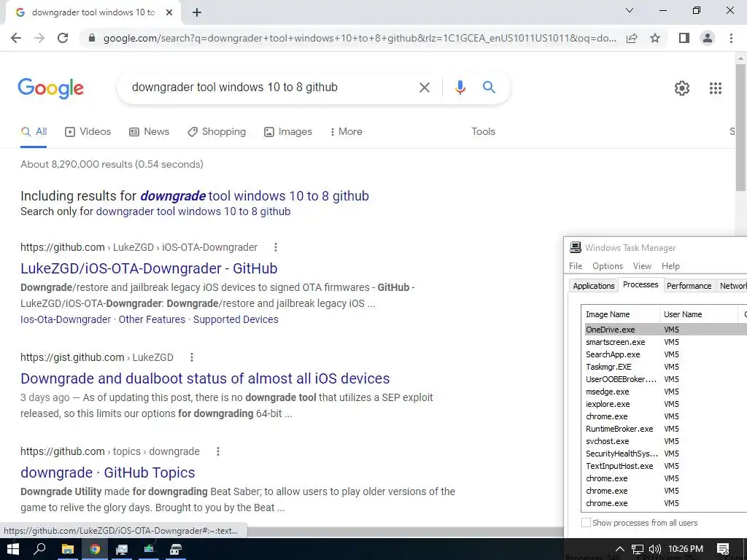This screenshot has height=560, width=747.
Task: Open the Other Features sitelink
Action: (152, 319)
